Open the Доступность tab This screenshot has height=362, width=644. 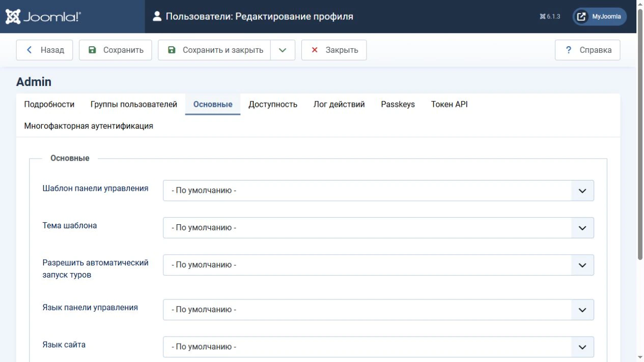click(273, 104)
